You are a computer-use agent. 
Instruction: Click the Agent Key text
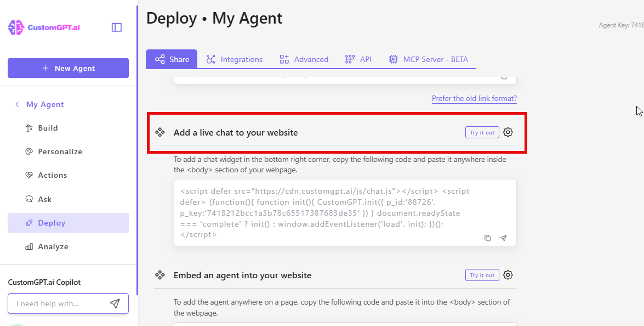621,25
